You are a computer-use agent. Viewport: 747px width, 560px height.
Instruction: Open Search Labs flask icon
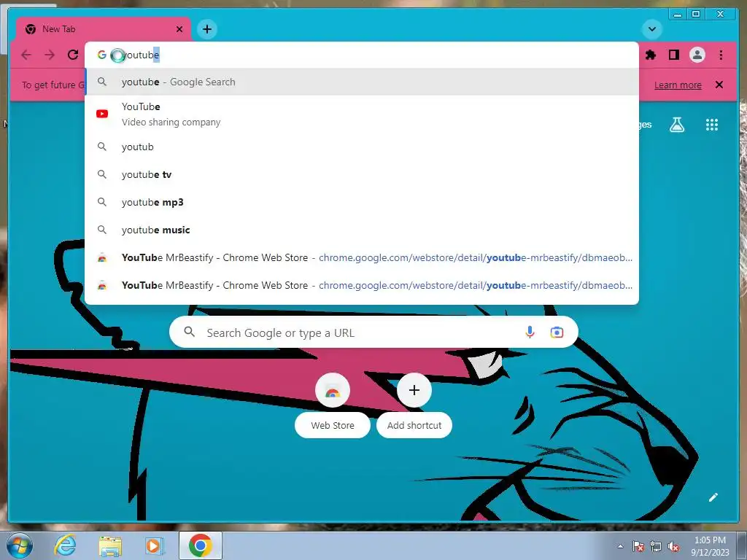[676, 125]
